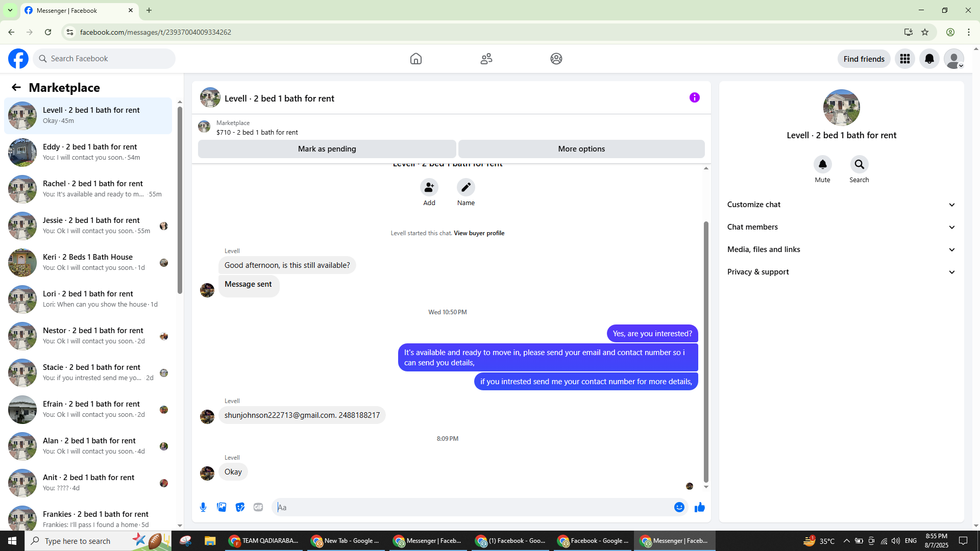Click conversation list scrollbar

click(180, 200)
